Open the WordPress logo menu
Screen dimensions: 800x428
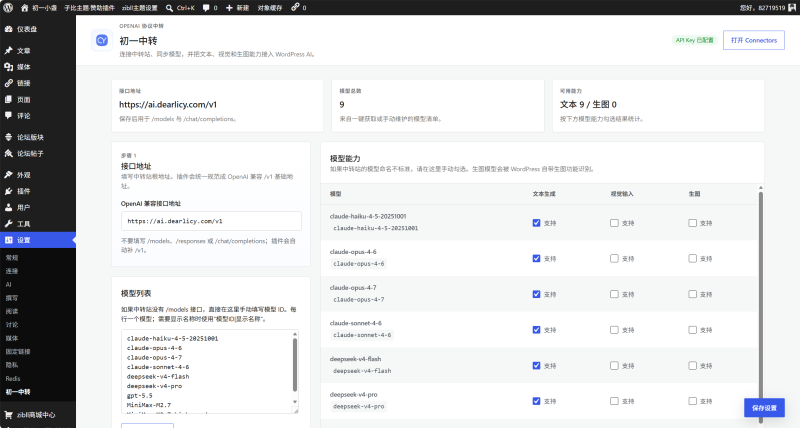(8, 8)
